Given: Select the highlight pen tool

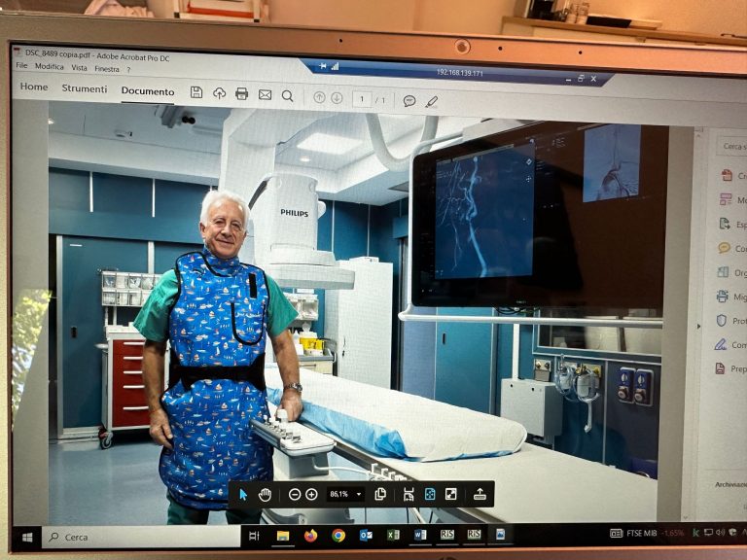Looking at the screenshot, I should tap(432, 101).
